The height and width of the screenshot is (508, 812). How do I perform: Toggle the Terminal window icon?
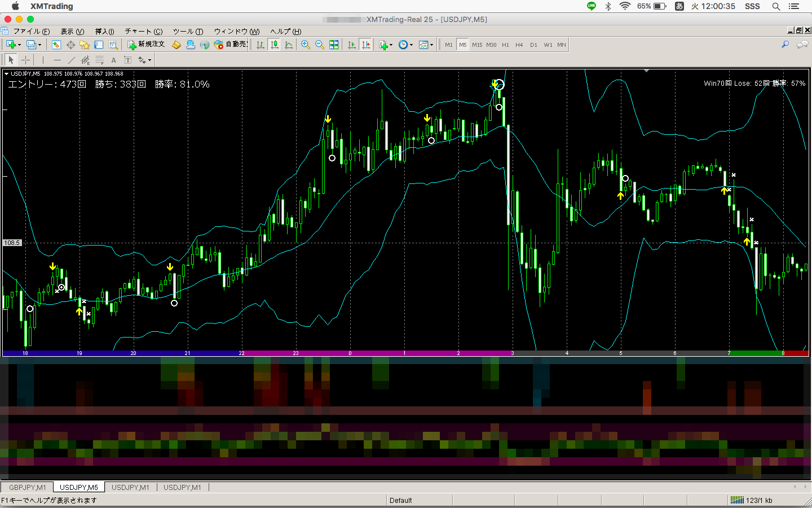(99, 45)
